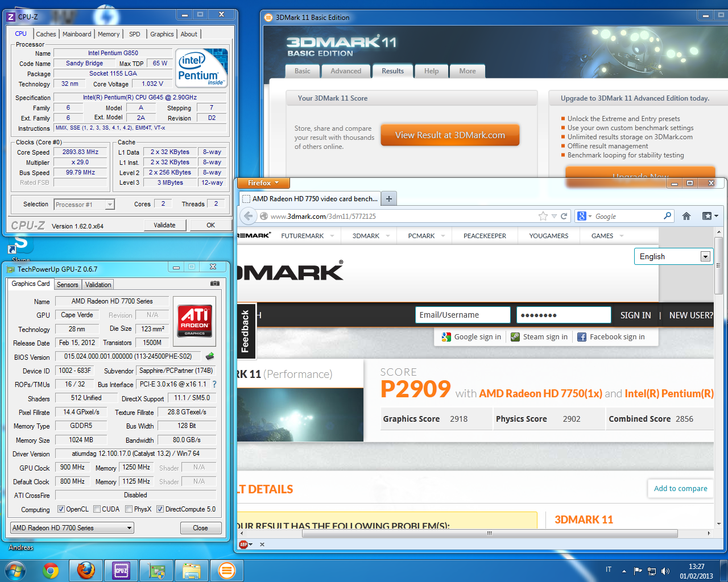Click the Facebook sign in icon
The height and width of the screenshot is (582, 728).
pyautogui.click(x=582, y=337)
